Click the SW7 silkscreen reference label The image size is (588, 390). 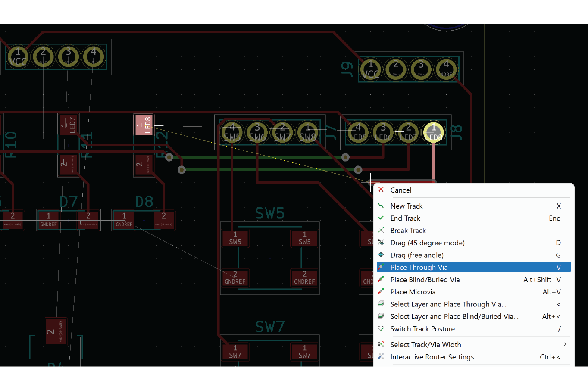(270, 327)
